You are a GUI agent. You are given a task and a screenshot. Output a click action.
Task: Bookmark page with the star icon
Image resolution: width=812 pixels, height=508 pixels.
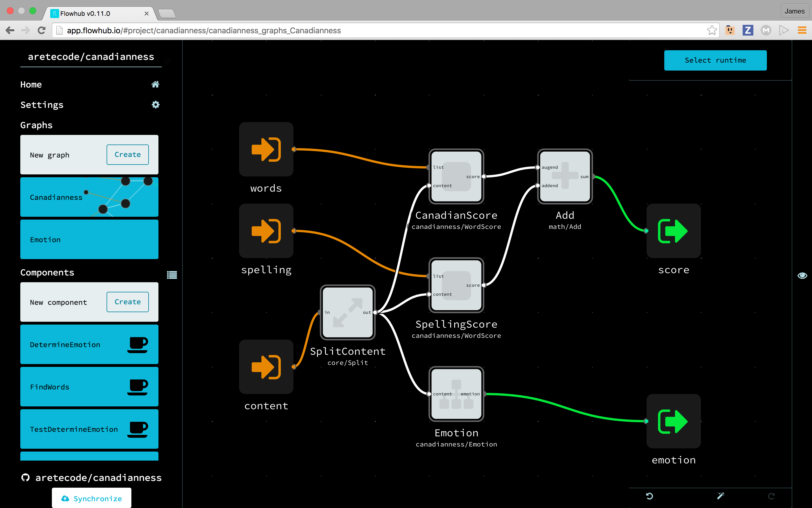[x=712, y=30]
